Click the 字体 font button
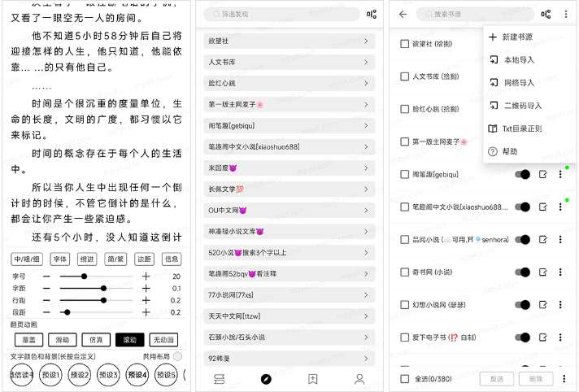Screen dimensions: 579x392 pos(60,259)
